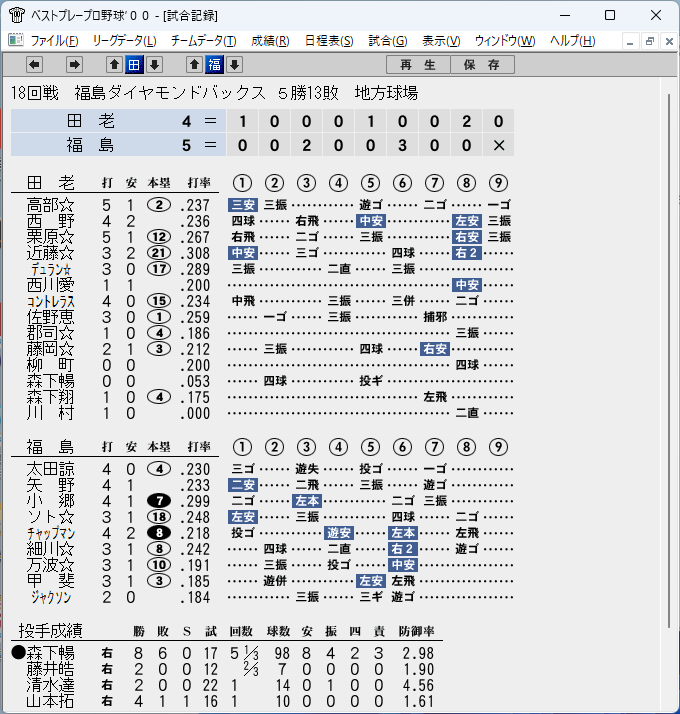Click down arrow beside the 田 team icon

154,65
